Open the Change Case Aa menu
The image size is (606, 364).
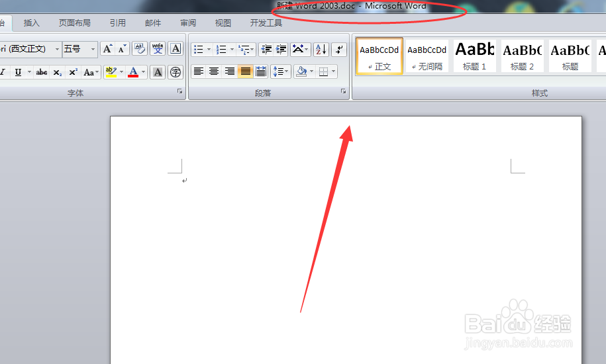(x=91, y=72)
